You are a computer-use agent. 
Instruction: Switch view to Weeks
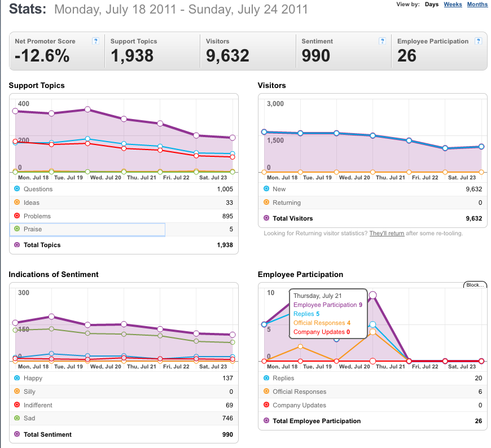pos(453,5)
